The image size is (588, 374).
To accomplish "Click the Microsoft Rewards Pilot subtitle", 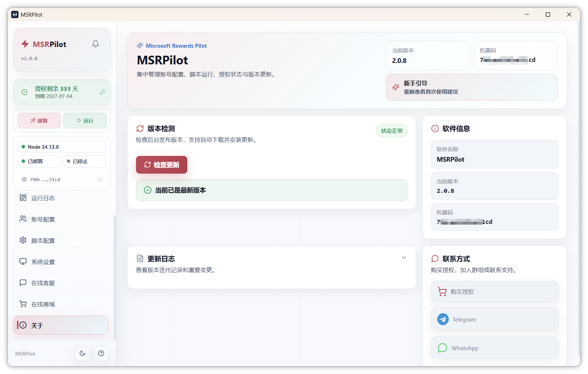I will (x=176, y=46).
